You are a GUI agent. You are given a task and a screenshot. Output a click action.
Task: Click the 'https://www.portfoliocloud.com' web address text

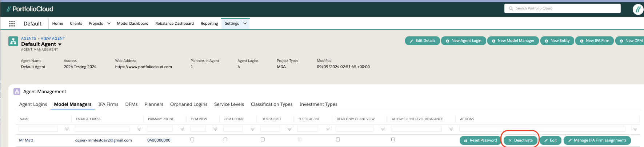(x=144, y=67)
